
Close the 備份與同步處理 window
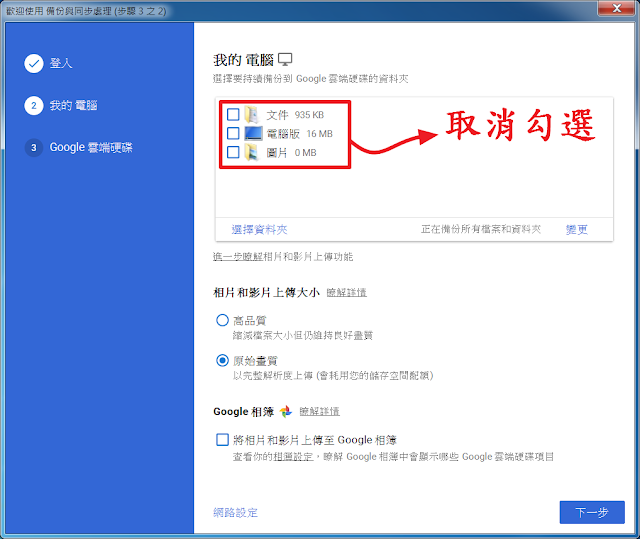(x=617, y=8)
